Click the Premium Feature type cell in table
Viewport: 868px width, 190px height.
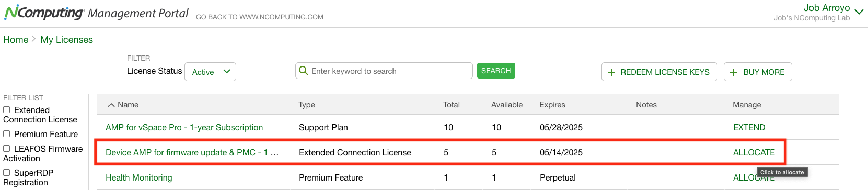point(331,177)
